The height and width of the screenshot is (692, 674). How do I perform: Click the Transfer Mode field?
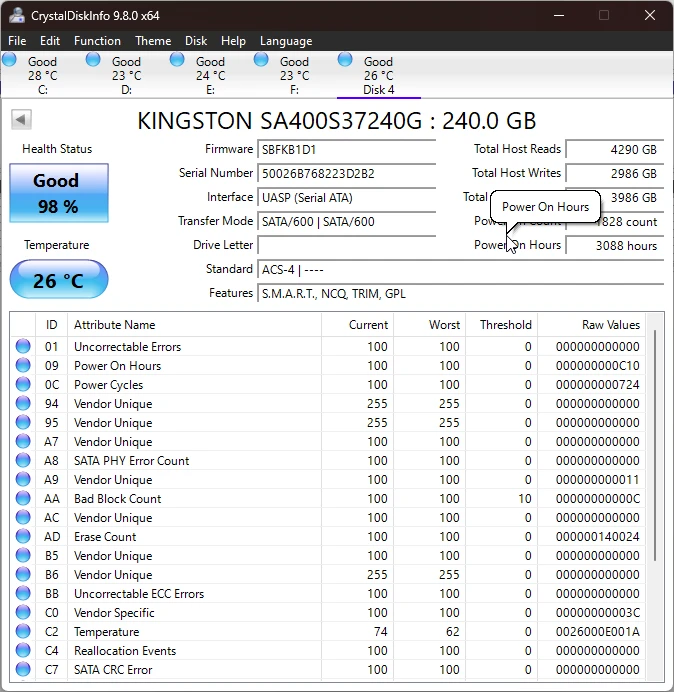point(346,221)
